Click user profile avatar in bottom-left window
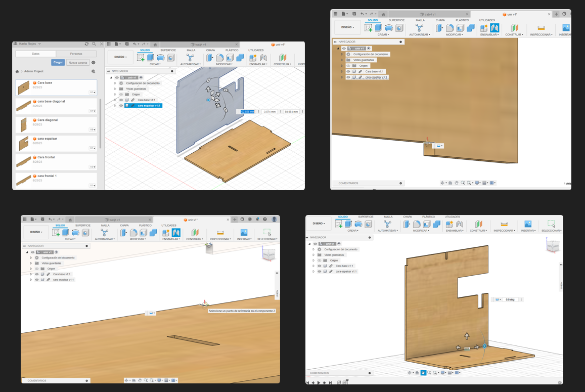The height and width of the screenshot is (392, 585). pos(274,220)
